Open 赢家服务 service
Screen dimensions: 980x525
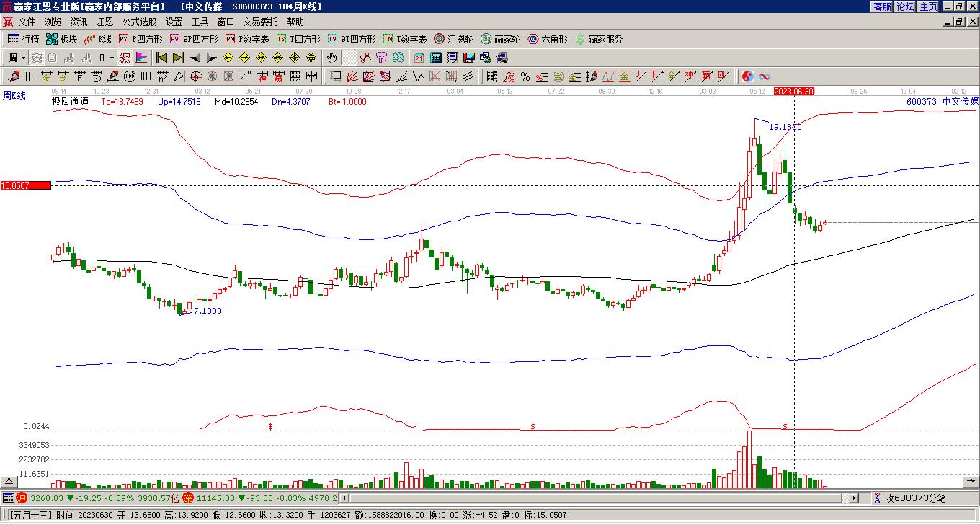coord(599,39)
